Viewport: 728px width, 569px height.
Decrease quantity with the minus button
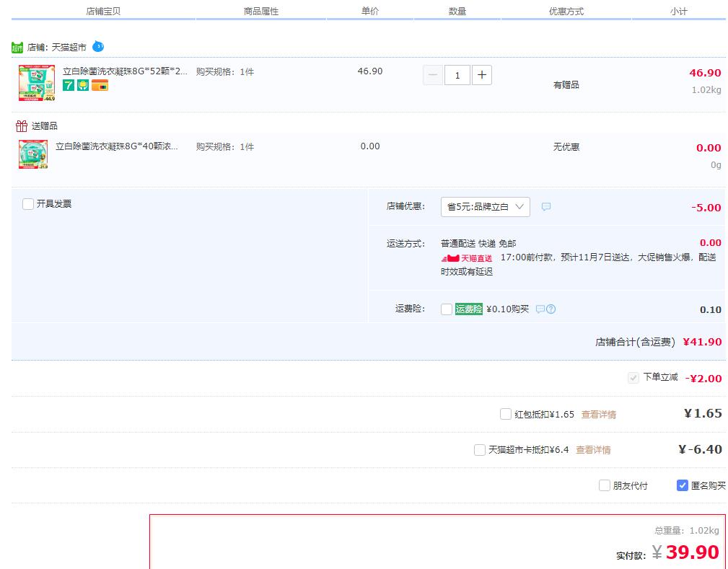(433, 74)
